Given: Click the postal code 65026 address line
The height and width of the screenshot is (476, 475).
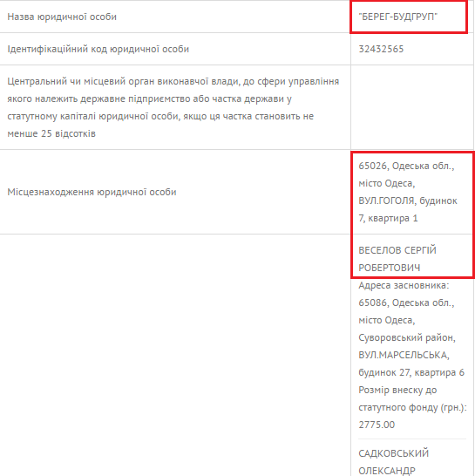Looking at the screenshot, I should [x=406, y=166].
